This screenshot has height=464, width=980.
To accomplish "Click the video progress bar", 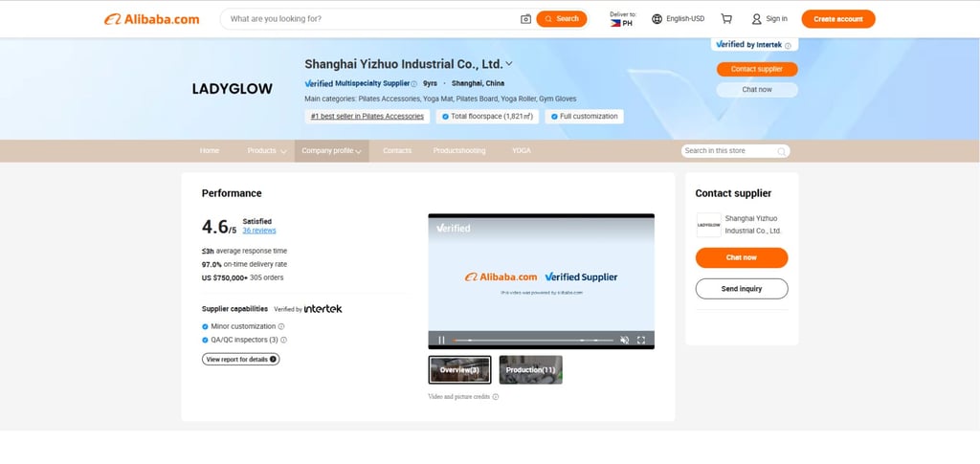I will (533, 340).
